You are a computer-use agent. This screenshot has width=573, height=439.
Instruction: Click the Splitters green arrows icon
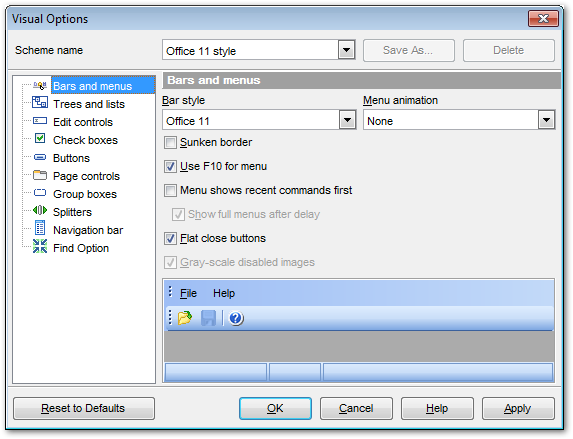tap(40, 211)
